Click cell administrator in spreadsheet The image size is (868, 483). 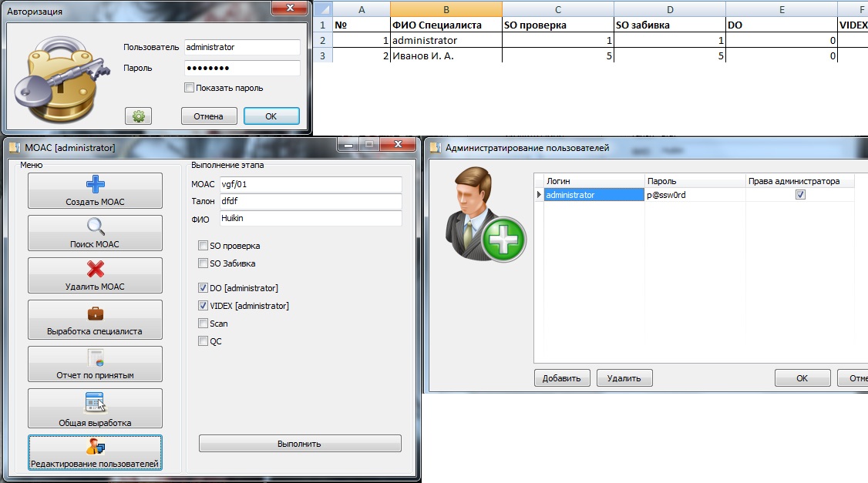446,40
